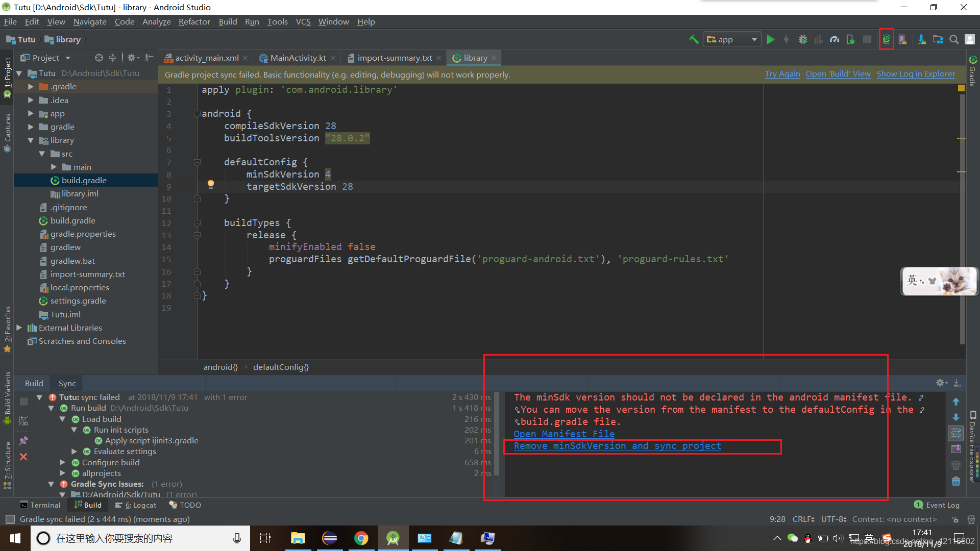
Task: Open the AVD Manager icon
Action: 902,39
